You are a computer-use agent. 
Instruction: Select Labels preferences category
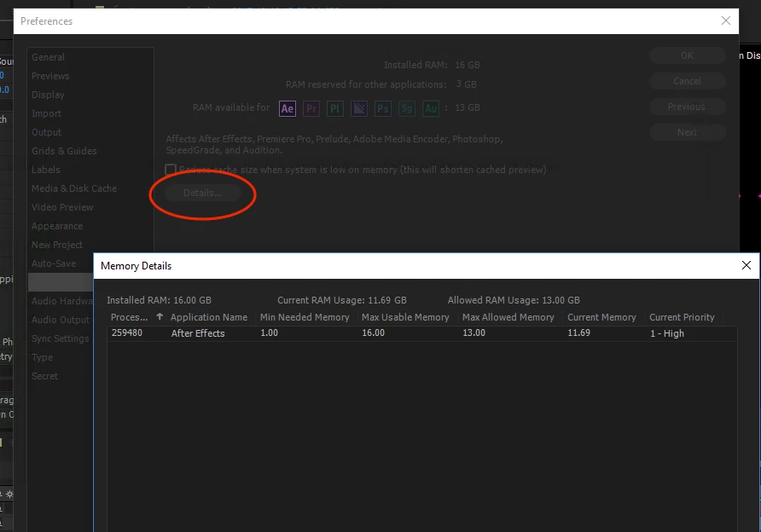click(46, 170)
